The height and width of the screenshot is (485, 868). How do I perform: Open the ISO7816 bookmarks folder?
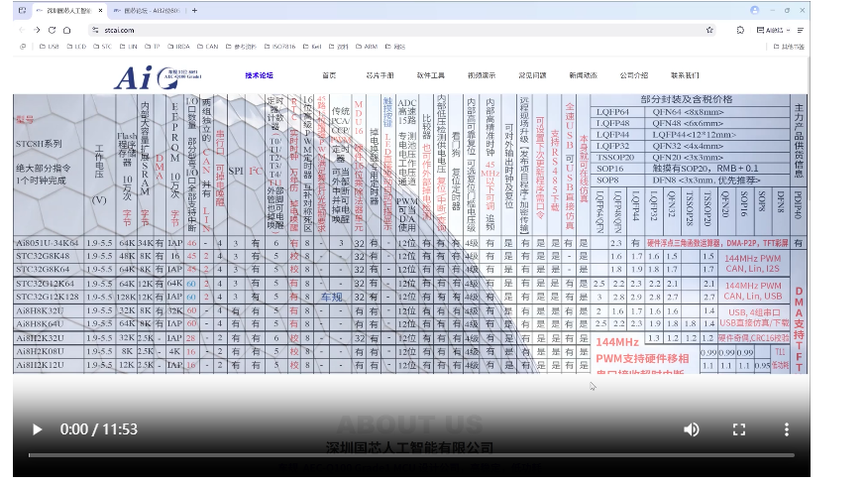pos(280,47)
